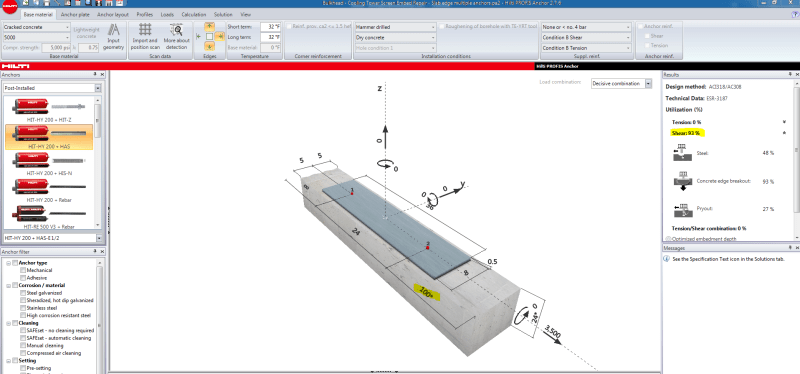The height and width of the screenshot is (374, 800).
Task: Close the Anchors panel
Action: (x=102, y=74)
